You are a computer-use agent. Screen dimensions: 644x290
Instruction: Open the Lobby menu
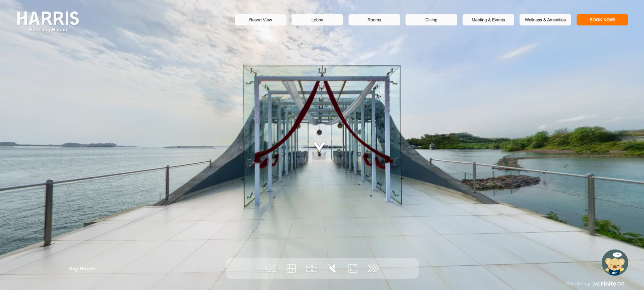317,20
